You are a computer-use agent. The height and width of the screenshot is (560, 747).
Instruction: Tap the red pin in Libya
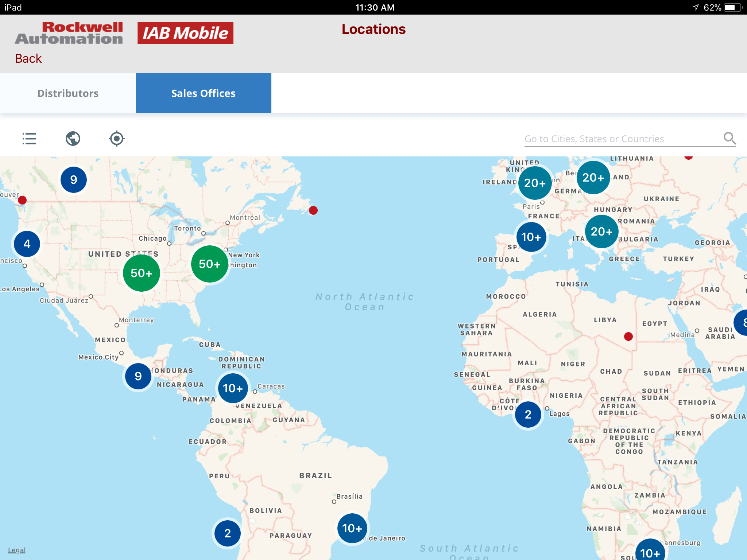pyautogui.click(x=628, y=337)
